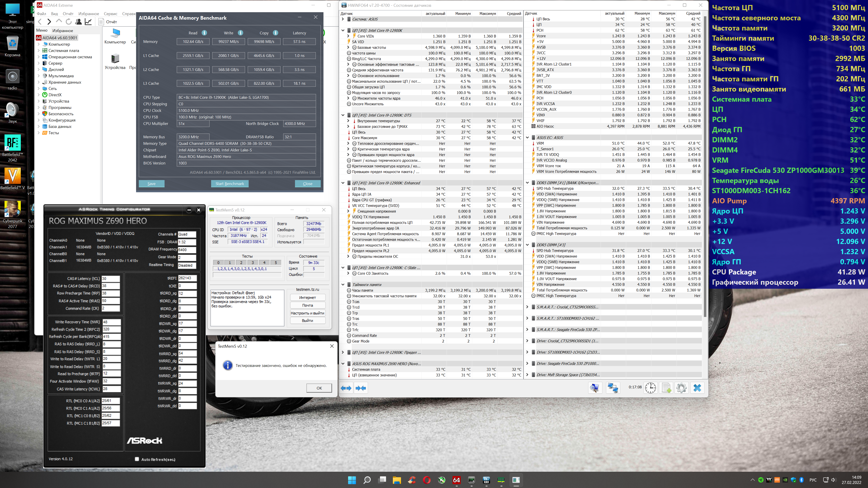Click HWiNFO expand columns arrows button
This screenshot has height=488, width=868.
pos(346,388)
